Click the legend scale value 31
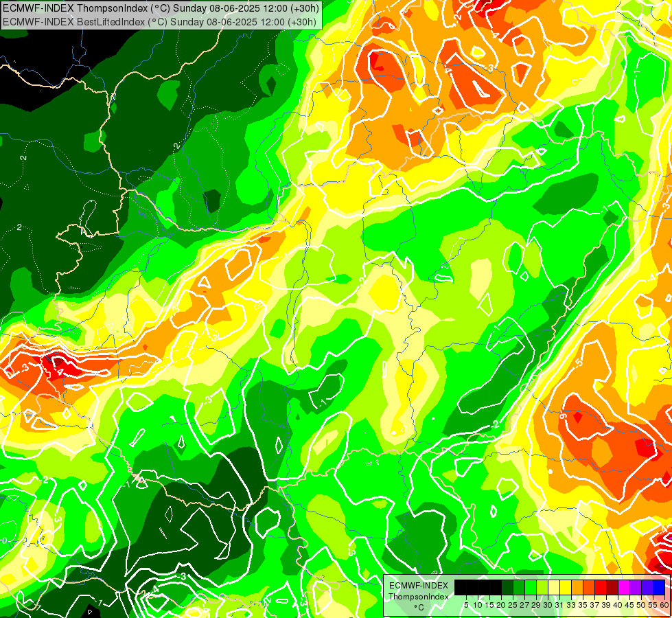 (559, 605)
